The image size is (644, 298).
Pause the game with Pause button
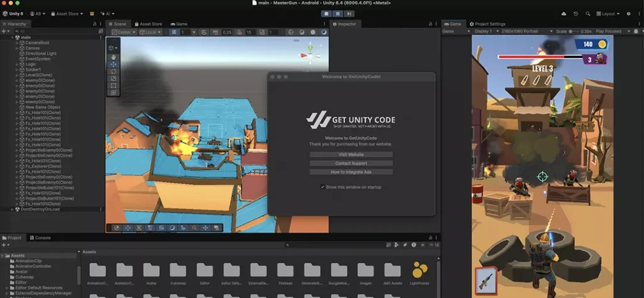coord(338,14)
